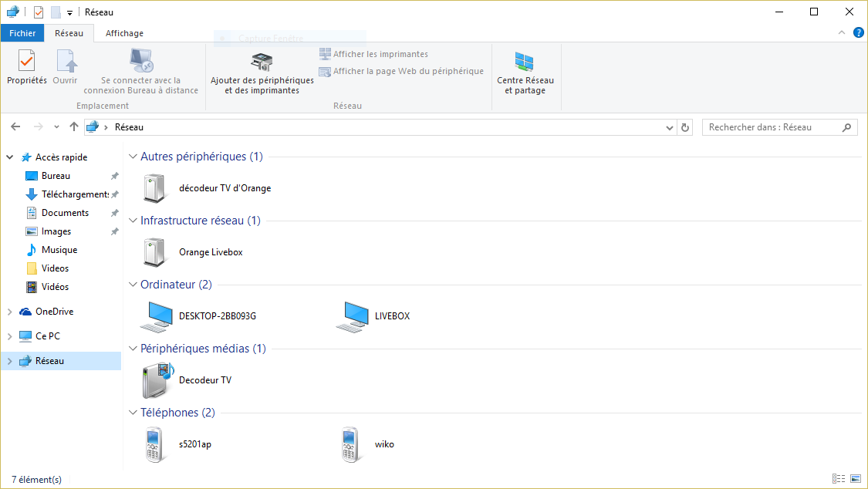This screenshot has width=868, height=489.
Task: Click Ajouter des périphériques et des imprimantes
Action: tap(262, 75)
